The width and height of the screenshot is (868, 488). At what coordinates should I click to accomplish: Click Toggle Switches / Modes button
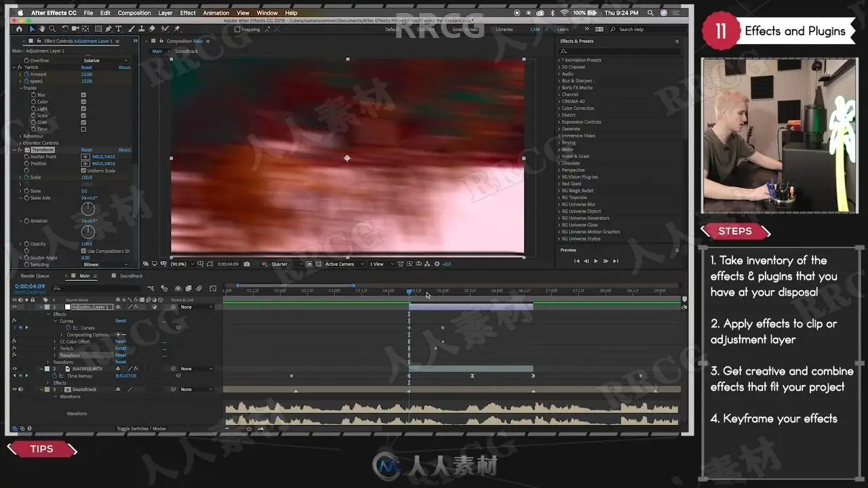point(141,428)
